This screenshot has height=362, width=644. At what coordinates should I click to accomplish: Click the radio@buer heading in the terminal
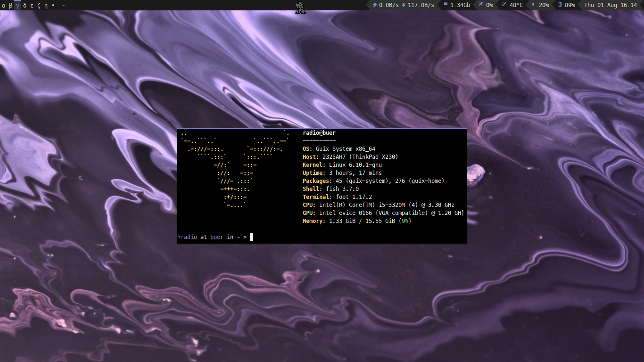point(319,133)
